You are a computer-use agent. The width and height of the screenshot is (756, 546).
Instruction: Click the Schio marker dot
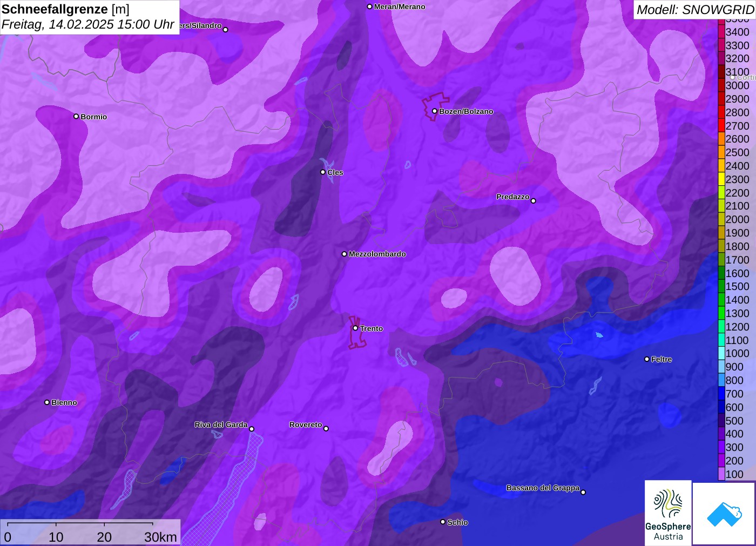point(443,522)
